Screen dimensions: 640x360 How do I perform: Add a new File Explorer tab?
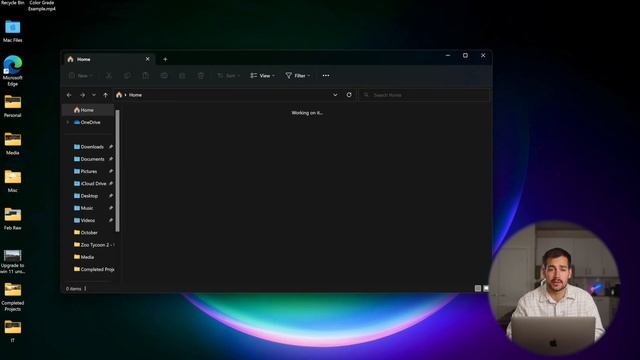pyautogui.click(x=165, y=59)
